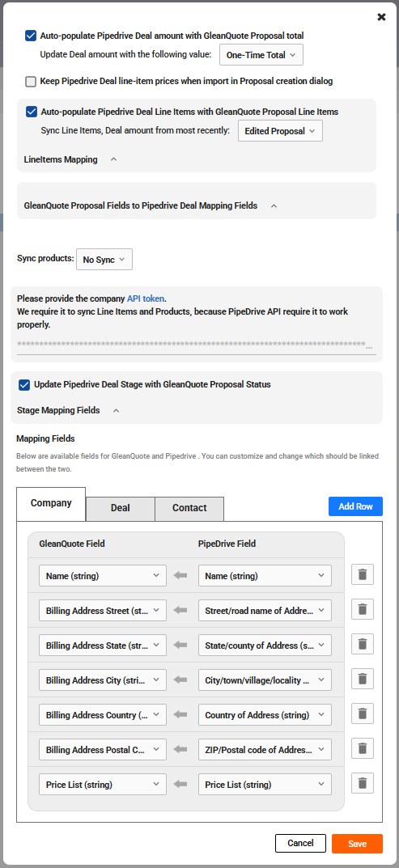This screenshot has width=399, height=868.
Task: Open the Sync products No Sync dropdown
Action: pyautogui.click(x=104, y=259)
